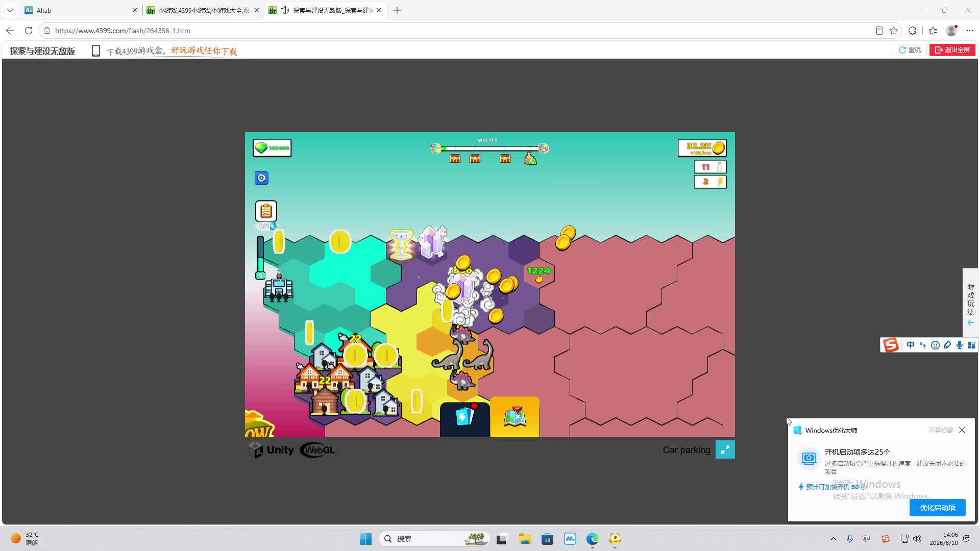Open the Sogou emoji panel
The height and width of the screenshot is (551, 980).
click(935, 345)
